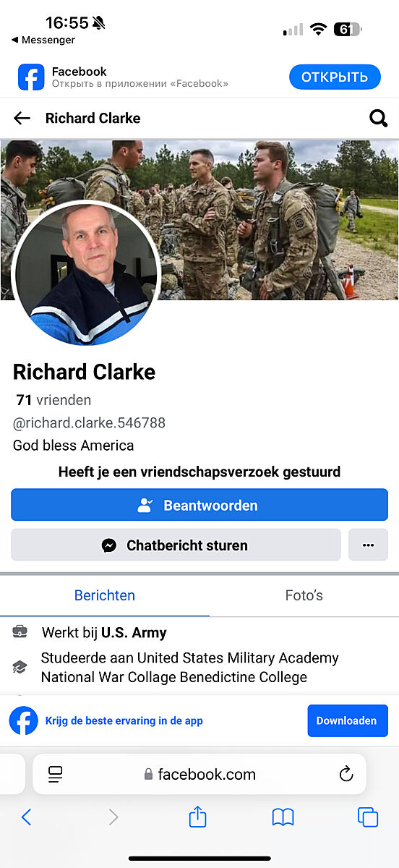The height and width of the screenshot is (868, 399).
Task: Tap the ОТКРЫТЬ button in app banner
Action: 335,77
